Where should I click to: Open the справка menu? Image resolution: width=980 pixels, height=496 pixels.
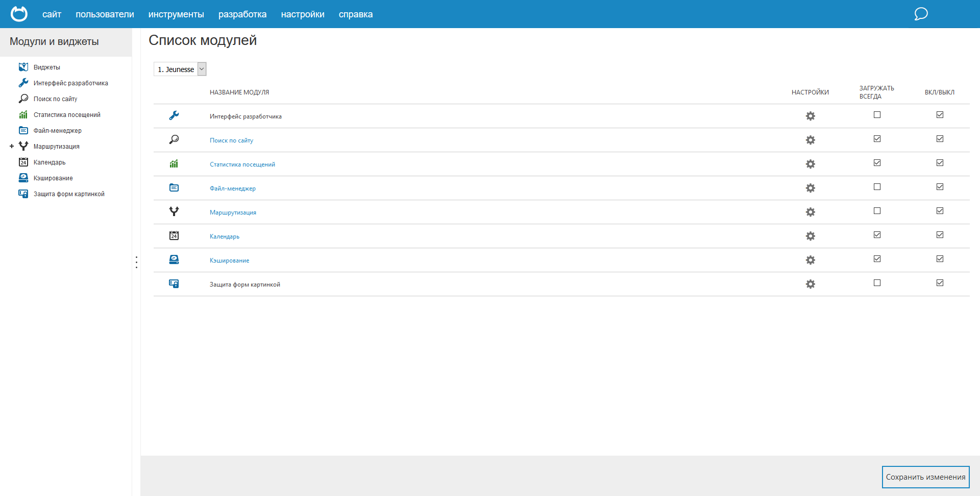coord(356,14)
